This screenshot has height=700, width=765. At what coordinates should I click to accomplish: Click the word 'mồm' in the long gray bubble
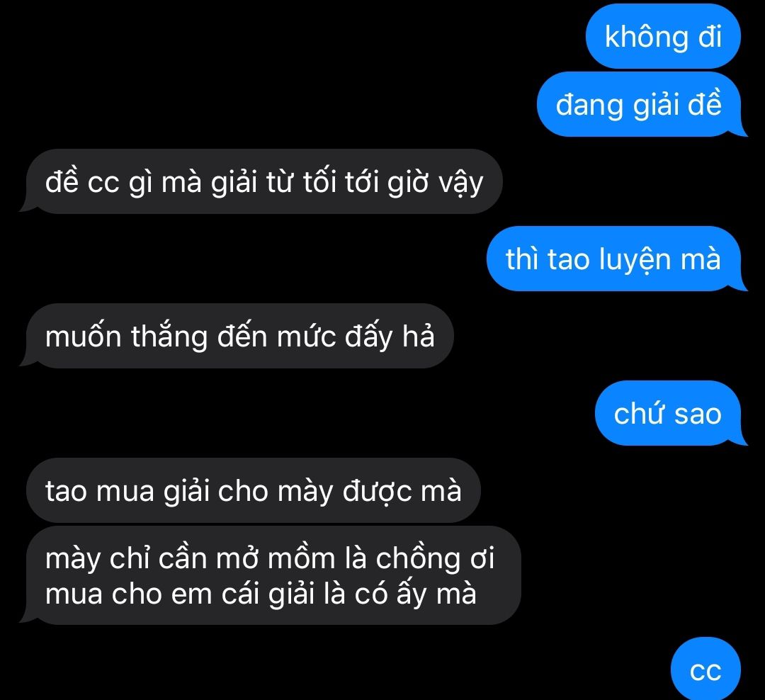(x=302, y=559)
